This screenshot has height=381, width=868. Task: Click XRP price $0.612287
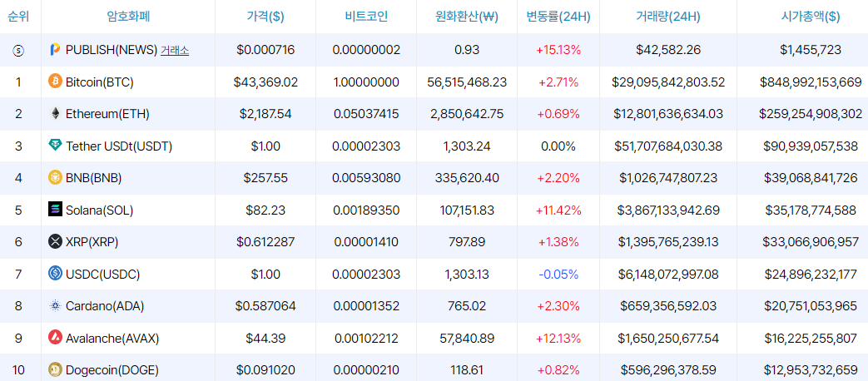coord(265,241)
